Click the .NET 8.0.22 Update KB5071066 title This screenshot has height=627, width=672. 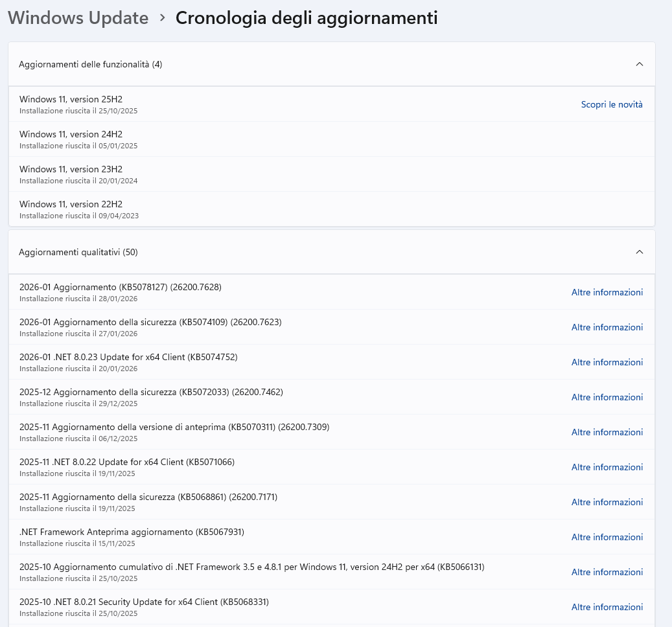click(127, 462)
